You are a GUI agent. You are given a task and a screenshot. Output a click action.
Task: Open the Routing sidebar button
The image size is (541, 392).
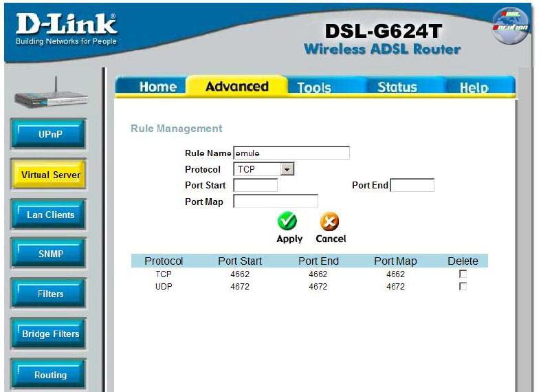coord(49,374)
